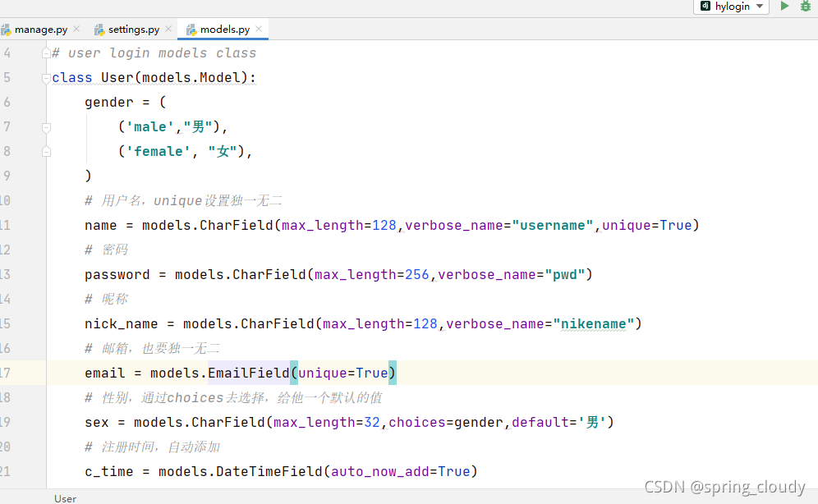Close the models.py tab
Viewport: 818px width, 504px height.
259,30
